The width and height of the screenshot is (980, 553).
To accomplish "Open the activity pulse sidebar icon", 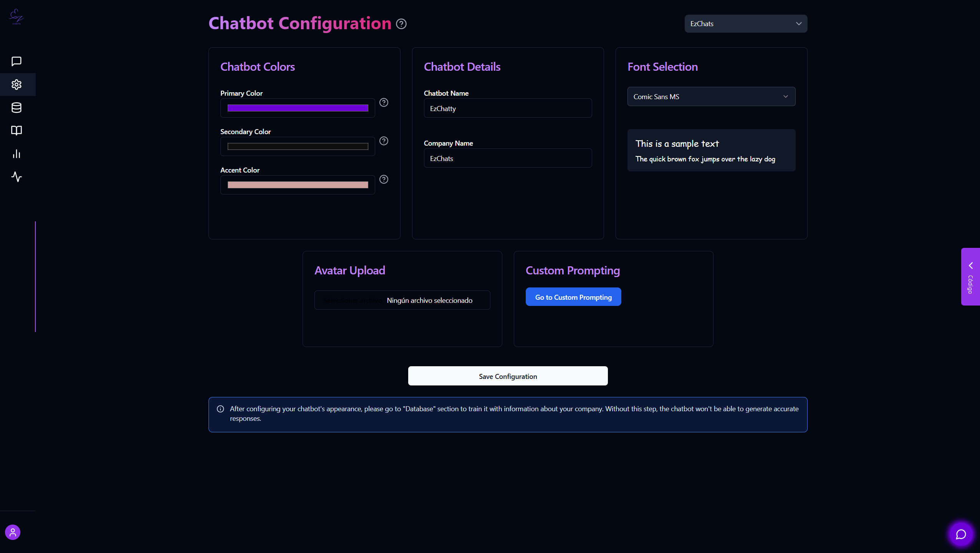I will (17, 177).
